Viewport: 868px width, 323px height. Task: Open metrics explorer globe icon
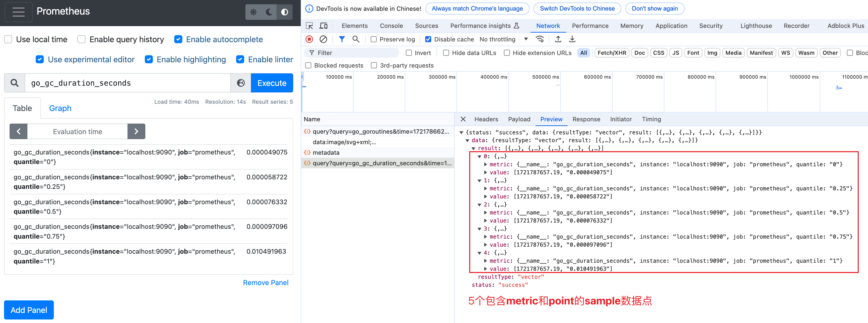241,83
